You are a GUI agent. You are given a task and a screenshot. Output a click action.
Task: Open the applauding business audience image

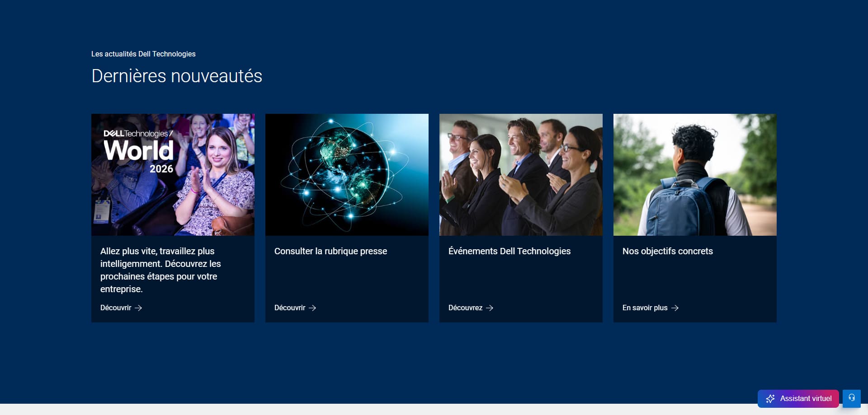point(521,175)
